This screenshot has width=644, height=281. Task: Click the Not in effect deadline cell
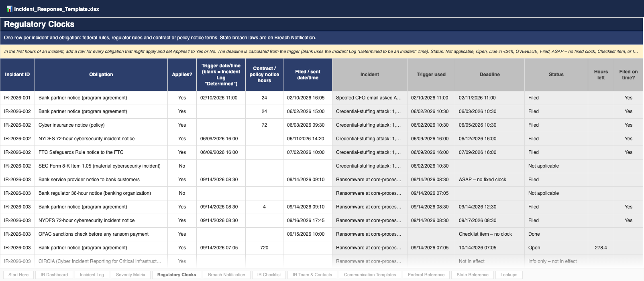[490, 261]
